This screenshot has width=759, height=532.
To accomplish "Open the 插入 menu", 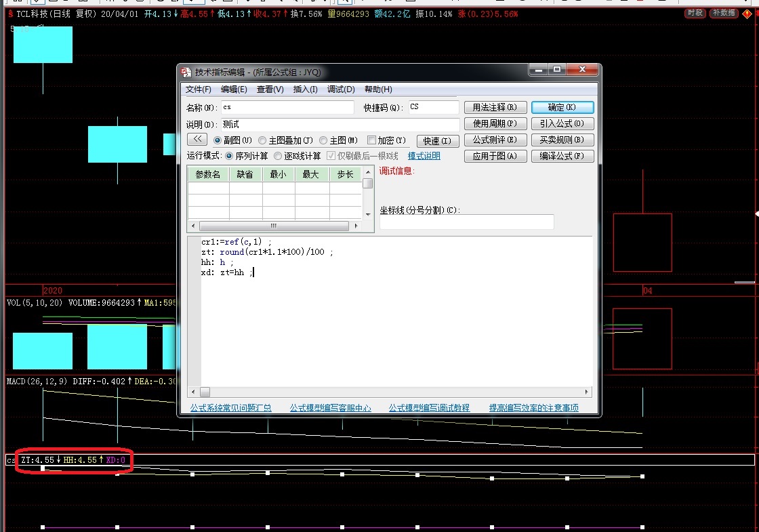I will [x=305, y=89].
